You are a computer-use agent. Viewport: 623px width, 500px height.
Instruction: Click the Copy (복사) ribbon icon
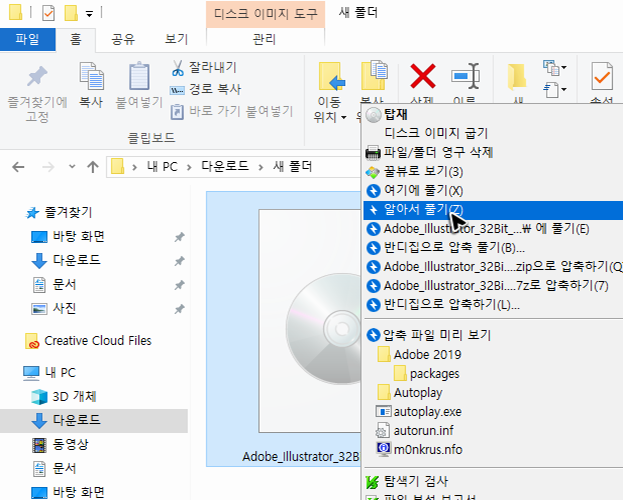91,76
